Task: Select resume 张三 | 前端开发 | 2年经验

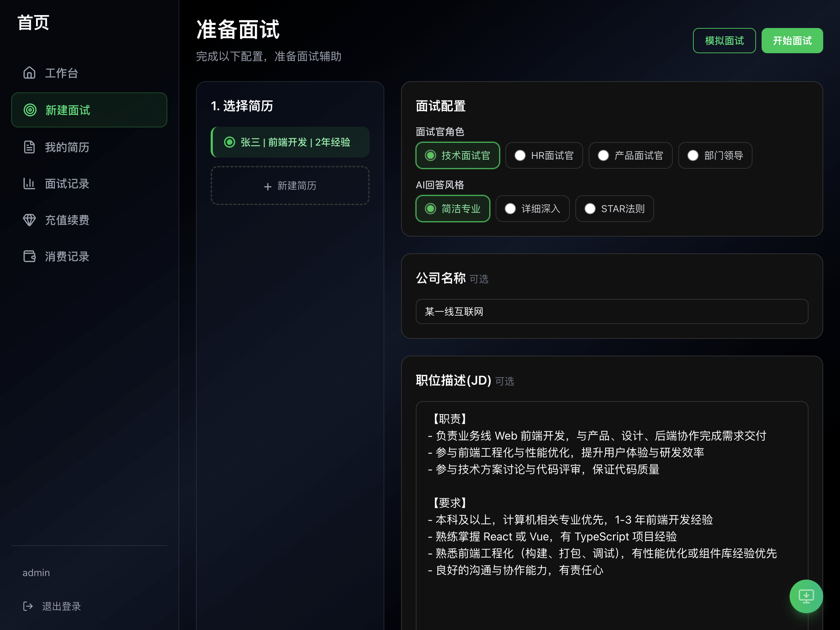Action: point(290,142)
